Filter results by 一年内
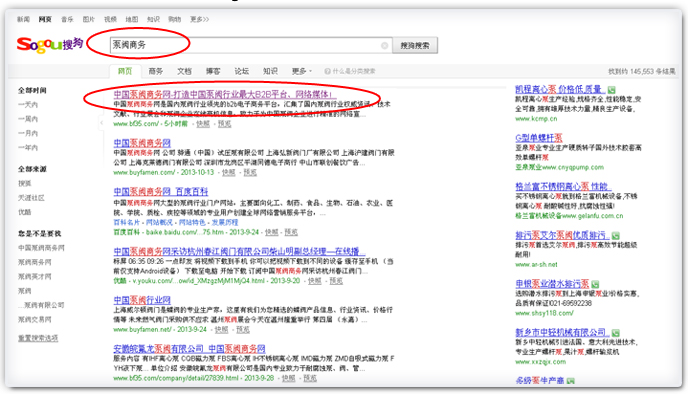This screenshot has height=394, width=688. (28, 147)
